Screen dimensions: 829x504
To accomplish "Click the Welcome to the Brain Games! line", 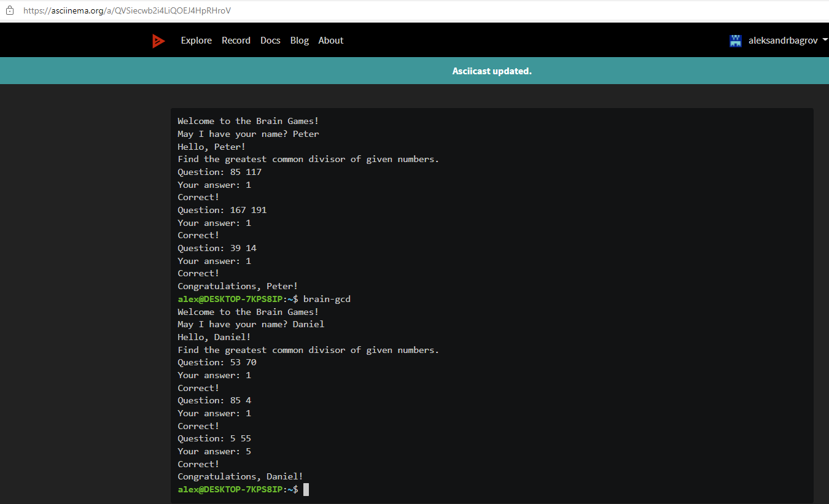I will pos(247,121).
